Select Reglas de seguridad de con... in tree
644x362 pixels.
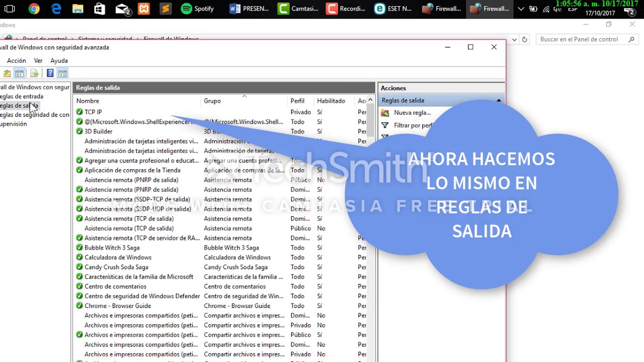[x=35, y=115]
